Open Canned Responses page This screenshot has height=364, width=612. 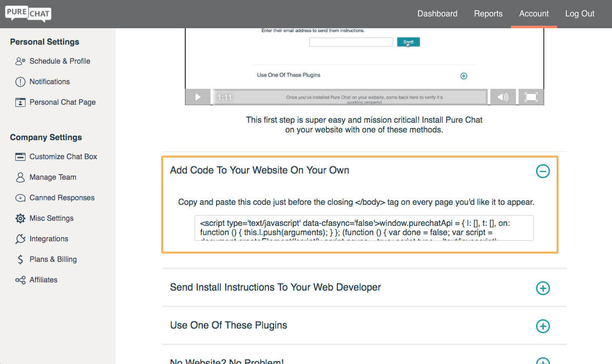click(x=62, y=198)
